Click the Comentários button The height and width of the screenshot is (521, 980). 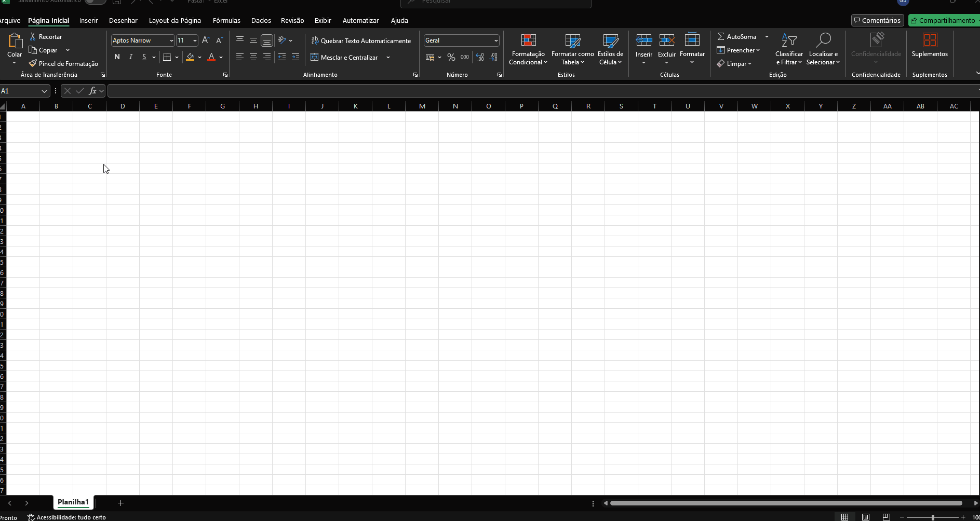877,20
